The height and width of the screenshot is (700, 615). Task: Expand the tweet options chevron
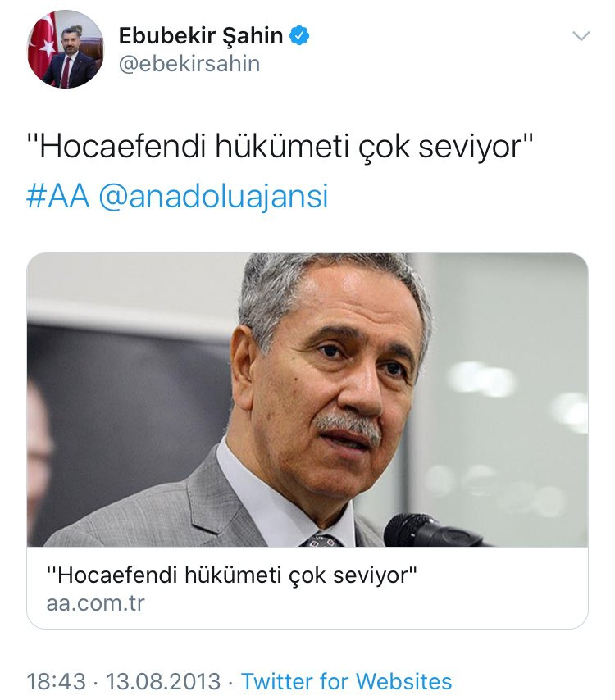pos(581,36)
